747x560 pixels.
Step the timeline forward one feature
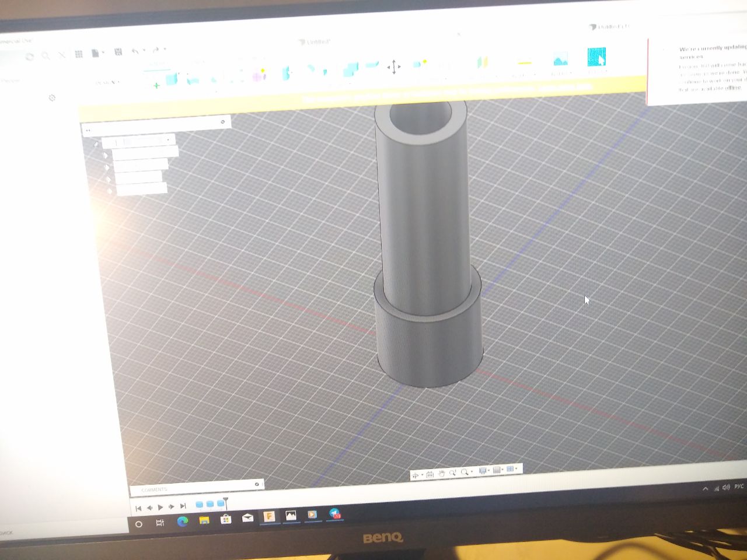(x=172, y=507)
